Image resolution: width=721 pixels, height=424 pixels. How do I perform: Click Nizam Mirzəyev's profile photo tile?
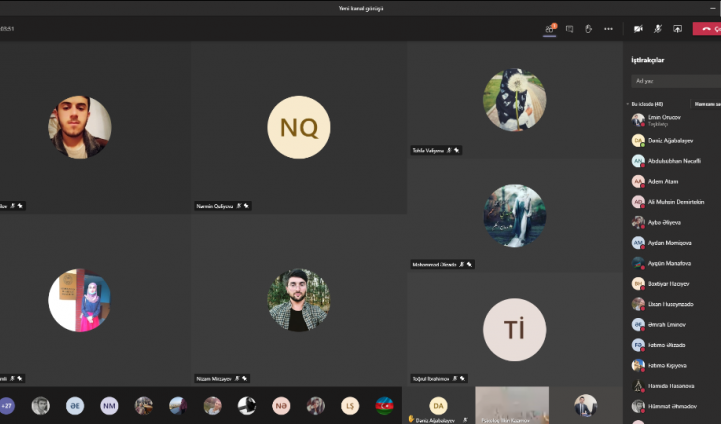coord(299,300)
